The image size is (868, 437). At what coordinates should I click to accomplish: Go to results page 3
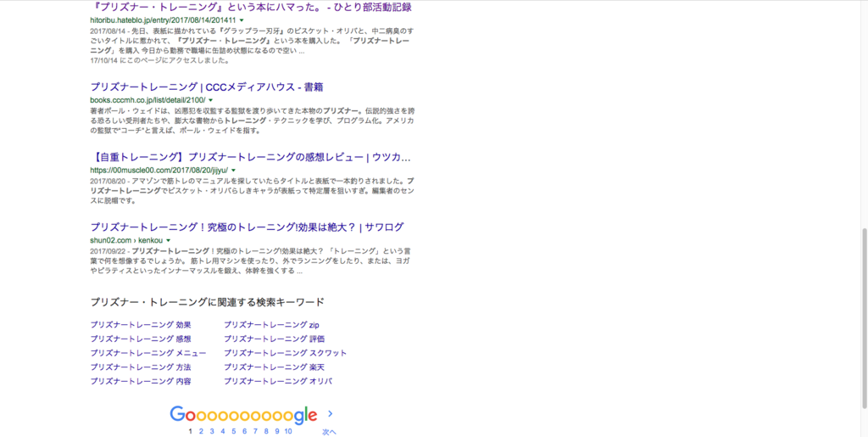212,431
